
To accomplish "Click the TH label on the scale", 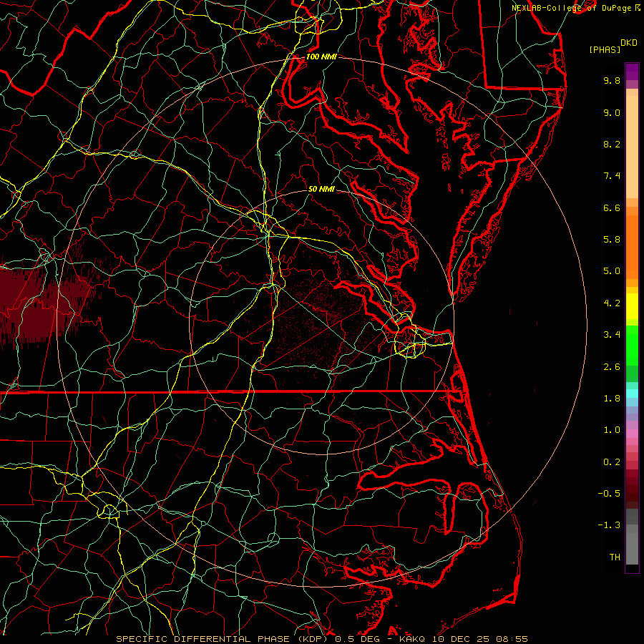I will (615, 557).
